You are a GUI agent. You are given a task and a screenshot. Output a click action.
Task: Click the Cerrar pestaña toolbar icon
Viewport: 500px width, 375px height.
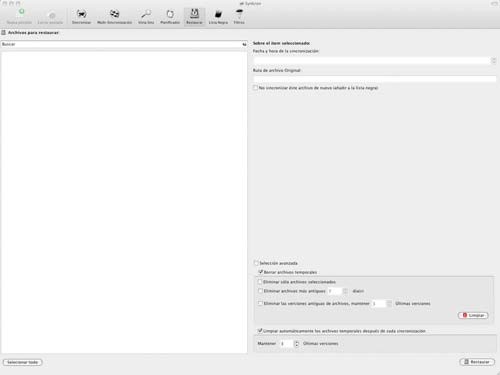click(x=52, y=15)
